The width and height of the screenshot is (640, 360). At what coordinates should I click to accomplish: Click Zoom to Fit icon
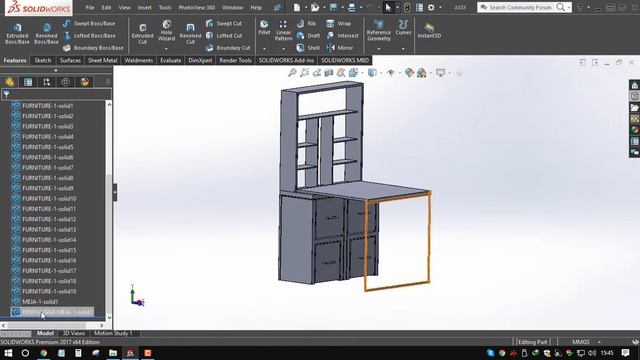tap(292, 73)
